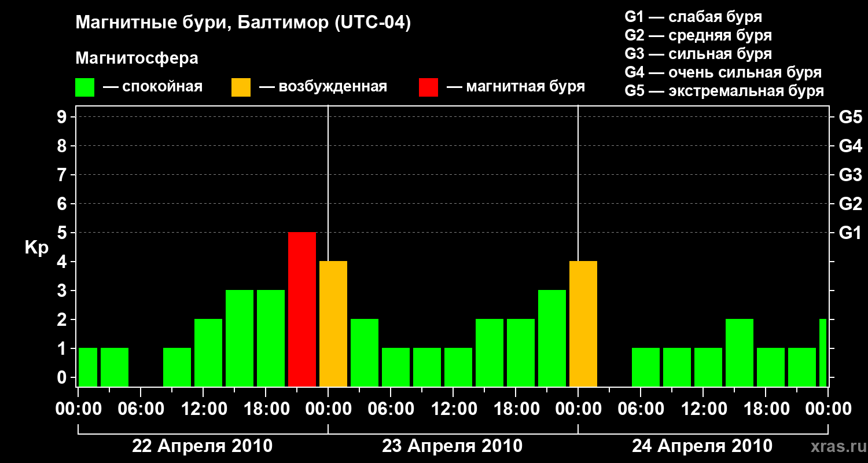Click the orange bar at 00:00 on 23 April
This screenshot has height=463, width=868.
333,324
